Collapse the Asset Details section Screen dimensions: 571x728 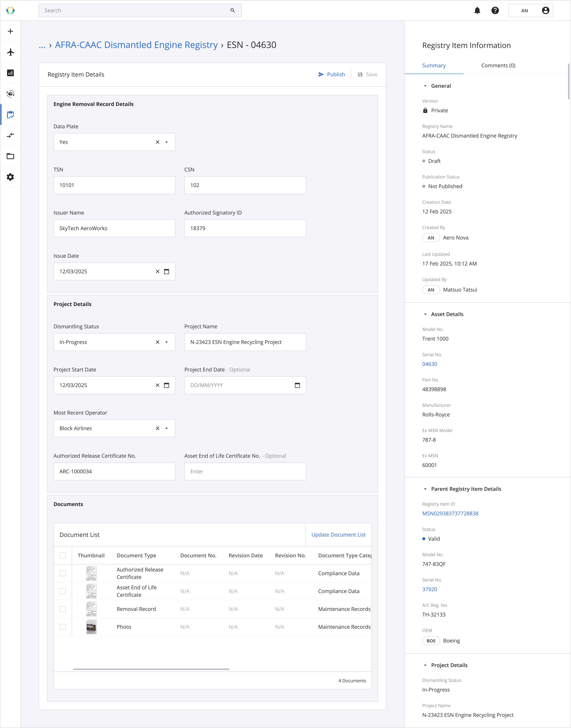click(x=425, y=314)
